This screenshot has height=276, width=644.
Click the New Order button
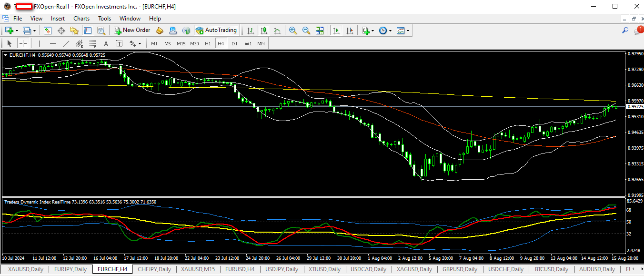132,31
